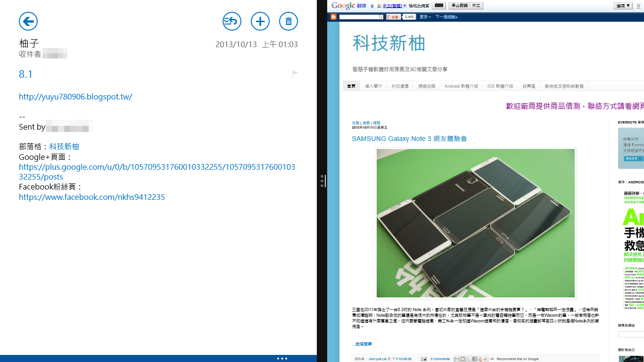Click the 8.1 email subject
This screenshot has width=644, height=362.
[x=26, y=74]
